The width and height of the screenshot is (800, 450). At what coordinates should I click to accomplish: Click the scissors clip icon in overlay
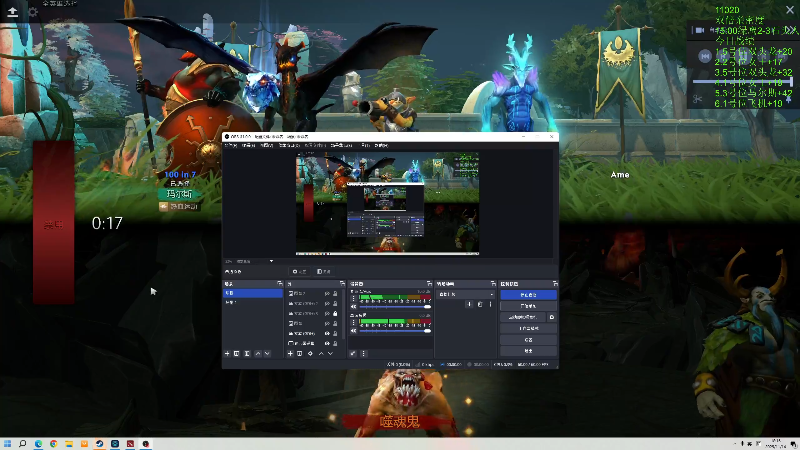[x=697, y=99]
